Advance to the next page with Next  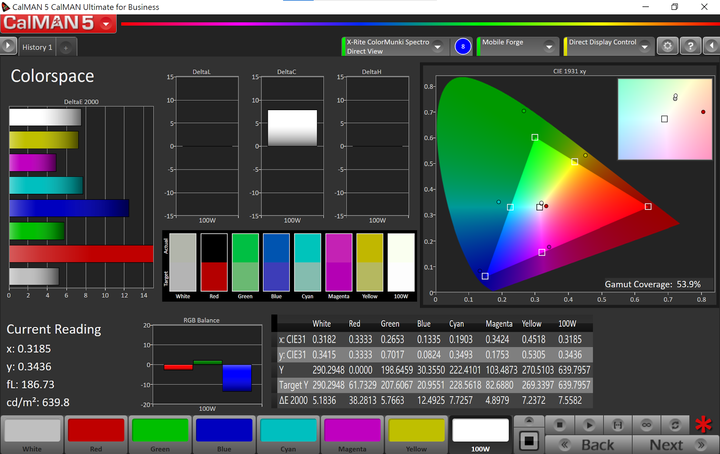pyautogui.click(x=676, y=444)
